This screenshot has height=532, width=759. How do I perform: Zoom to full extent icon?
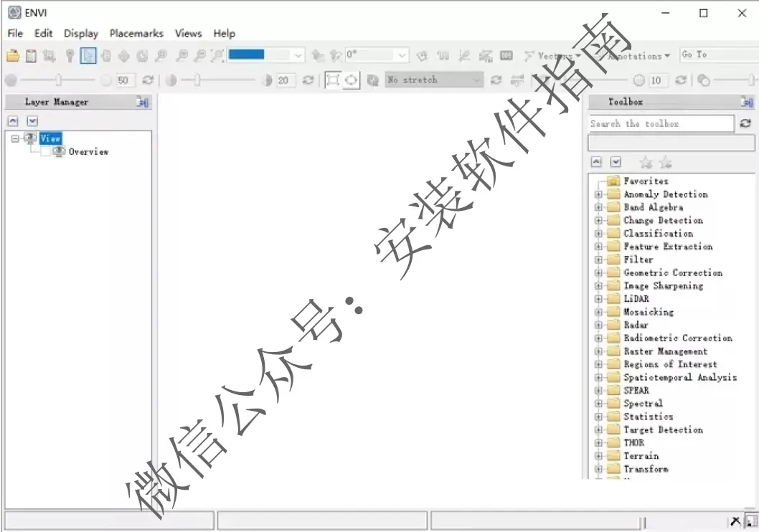coord(218,56)
